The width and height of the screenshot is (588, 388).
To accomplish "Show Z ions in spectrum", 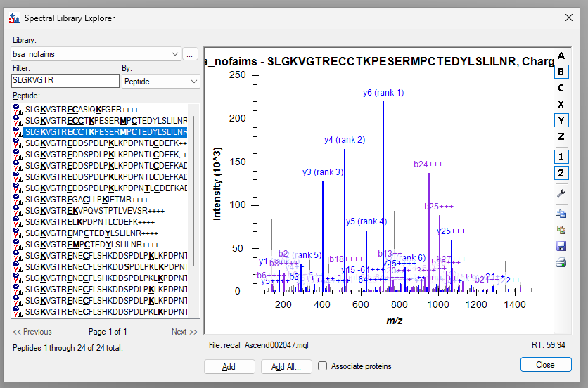I will pos(561,136).
